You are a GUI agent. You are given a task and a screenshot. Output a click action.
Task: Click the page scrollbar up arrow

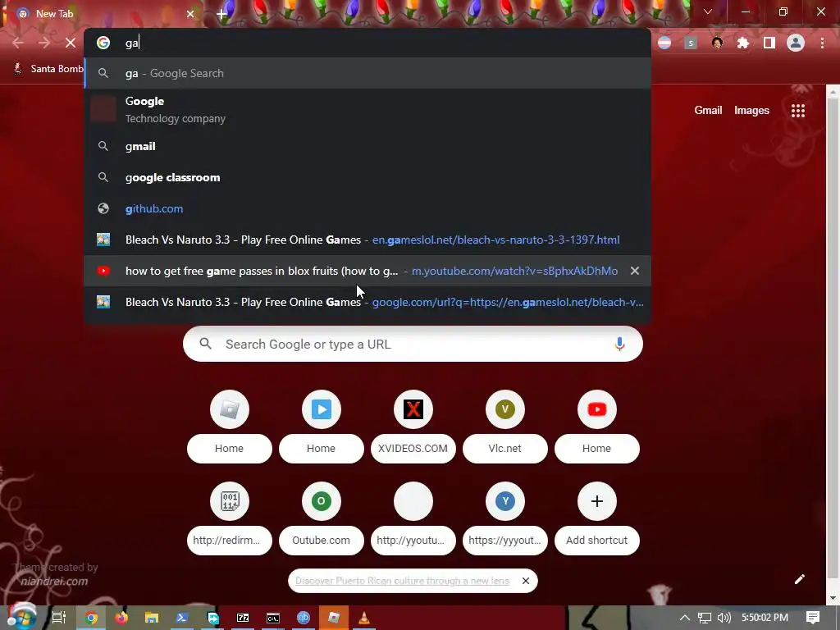833,92
